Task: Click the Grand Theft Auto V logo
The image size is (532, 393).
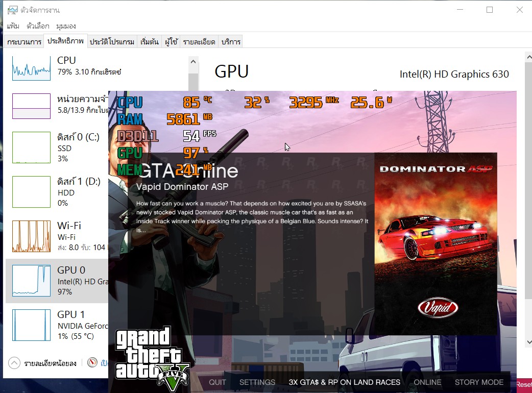Action: (x=153, y=358)
